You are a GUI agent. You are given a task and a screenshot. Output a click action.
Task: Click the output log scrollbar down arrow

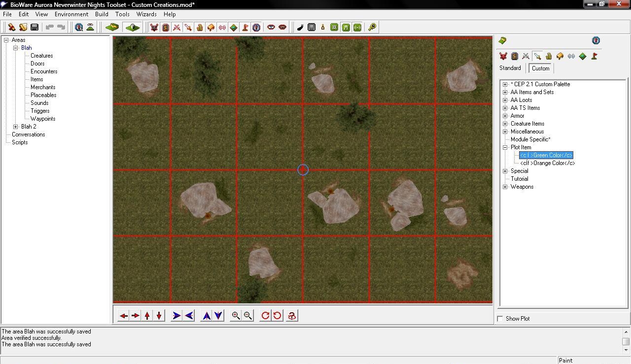[626, 350]
